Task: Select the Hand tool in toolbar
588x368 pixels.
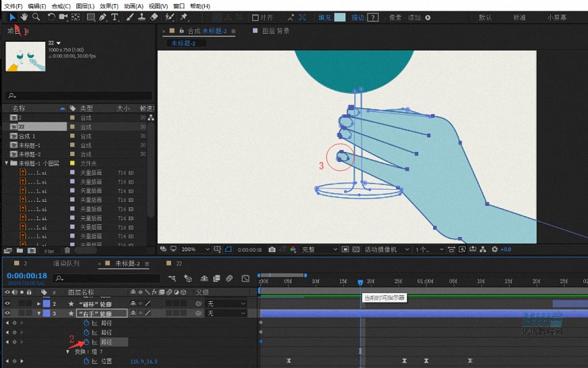Action: pyautogui.click(x=24, y=17)
